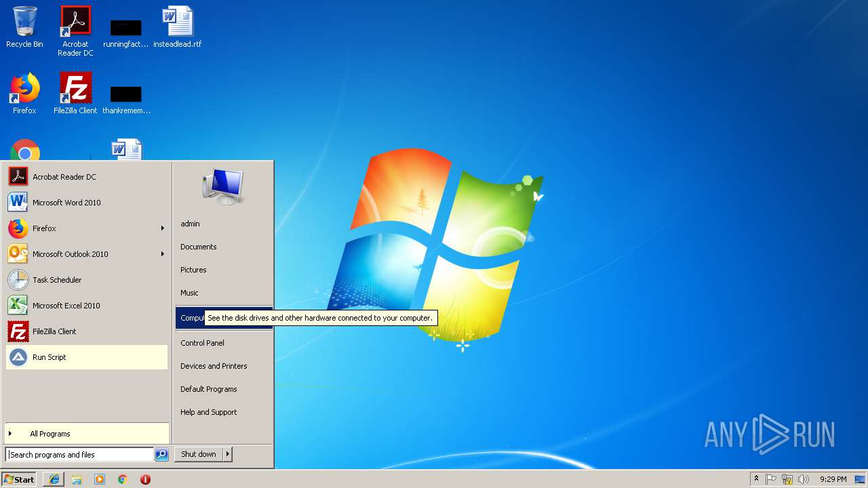This screenshot has width=868, height=488.
Task: Expand Microsoft Outlook 2010 jump list arrow
Action: click(x=162, y=254)
